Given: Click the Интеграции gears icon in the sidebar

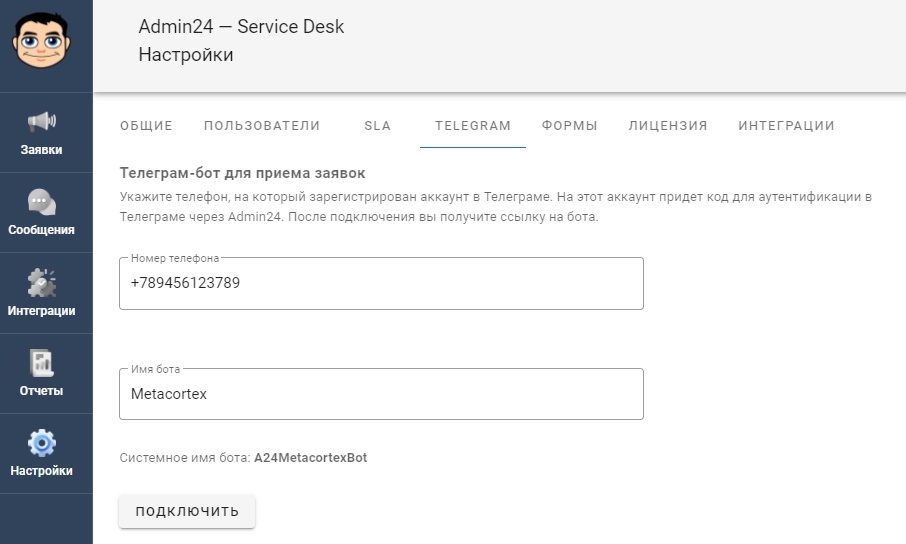Looking at the screenshot, I should point(42,283).
